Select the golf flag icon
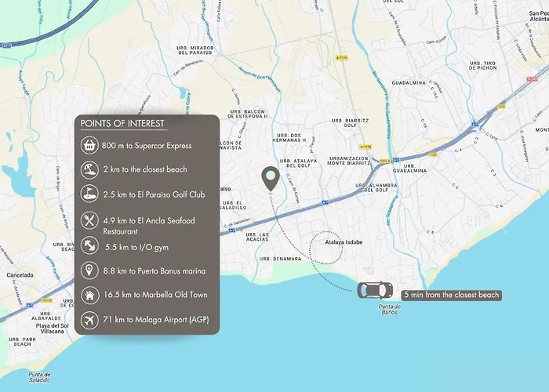The image size is (549, 392). [89, 194]
